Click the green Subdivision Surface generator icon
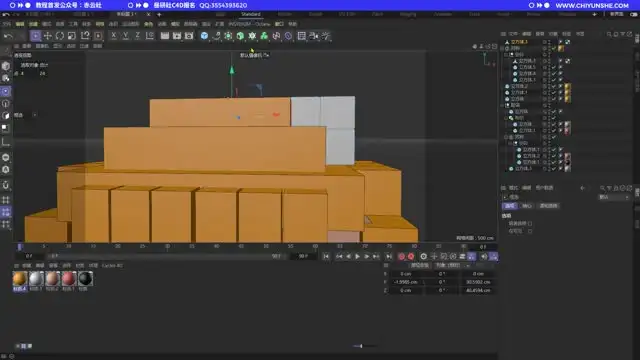Viewport: 640px width, 360px height. (228, 36)
